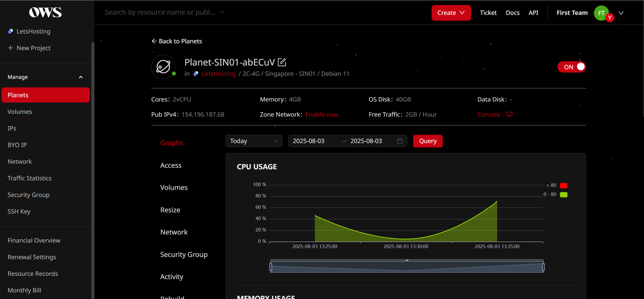Click the First Team name

pos(572,13)
